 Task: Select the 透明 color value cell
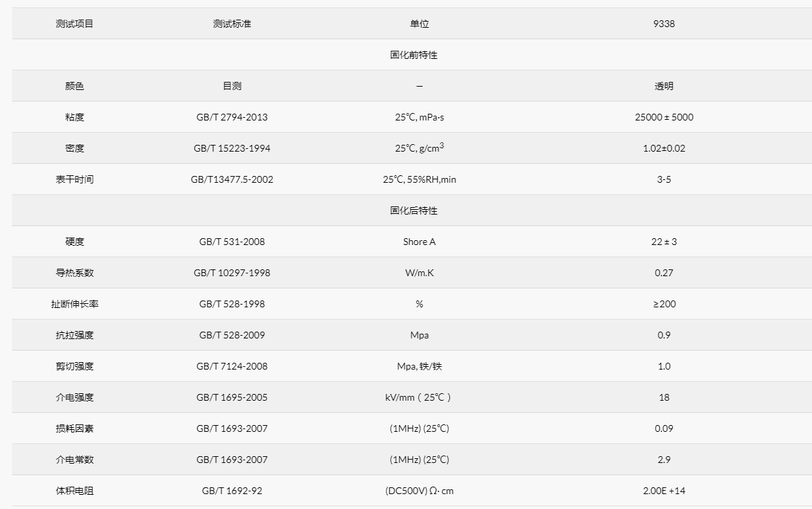coord(664,86)
